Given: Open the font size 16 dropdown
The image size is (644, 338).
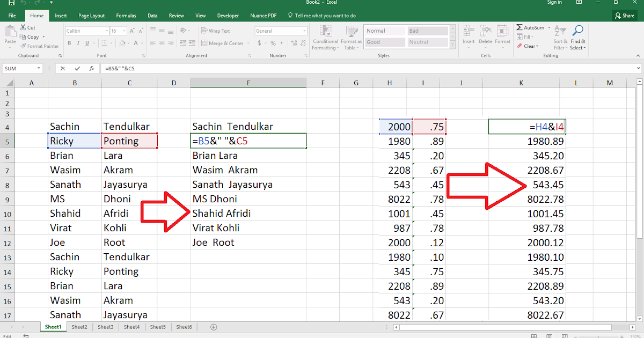Looking at the screenshot, I should point(124,31).
